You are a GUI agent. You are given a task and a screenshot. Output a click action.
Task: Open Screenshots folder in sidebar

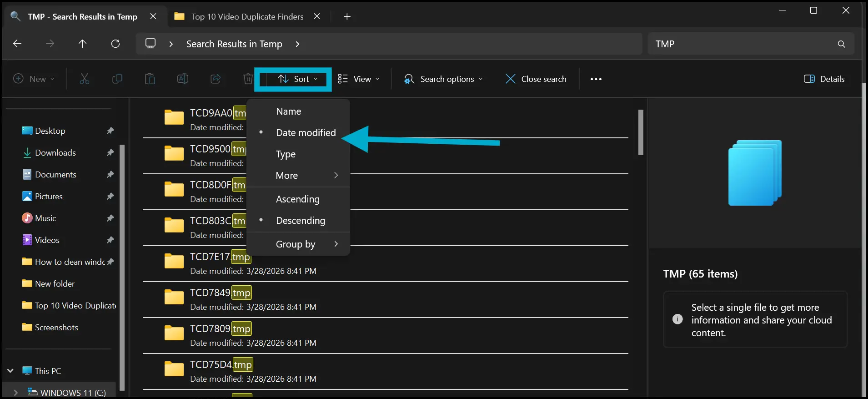(x=56, y=328)
